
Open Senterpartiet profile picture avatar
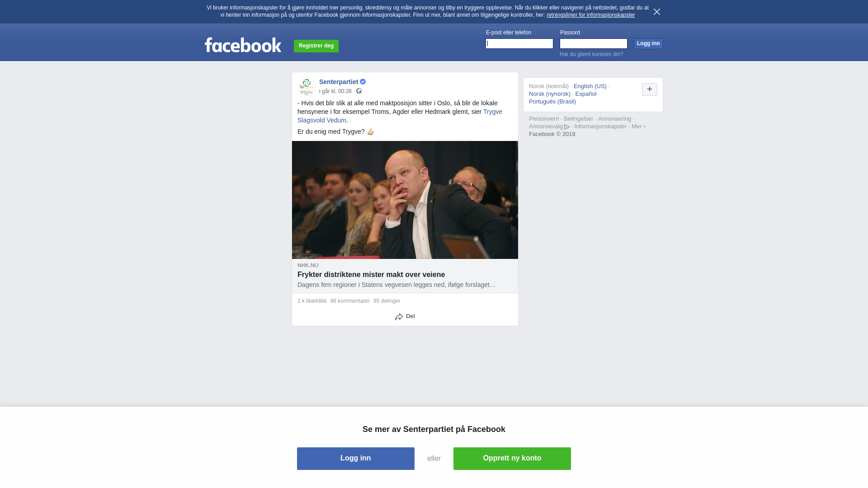[x=307, y=86]
